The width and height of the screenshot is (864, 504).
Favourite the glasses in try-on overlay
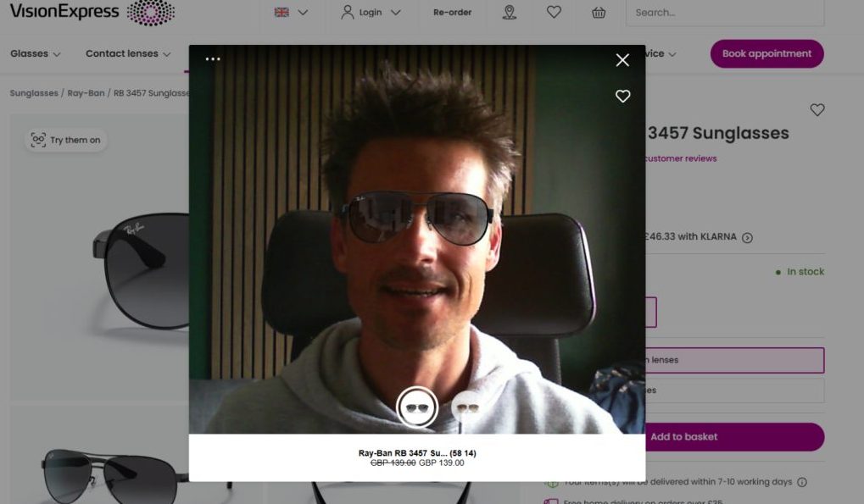[x=622, y=97]
